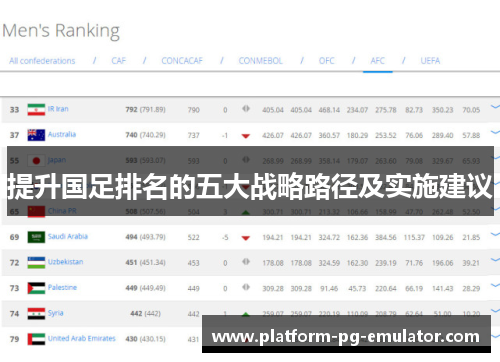500x362 pixels.
Task: Click Iran total points 792 (791.89)
Action: 145,109
